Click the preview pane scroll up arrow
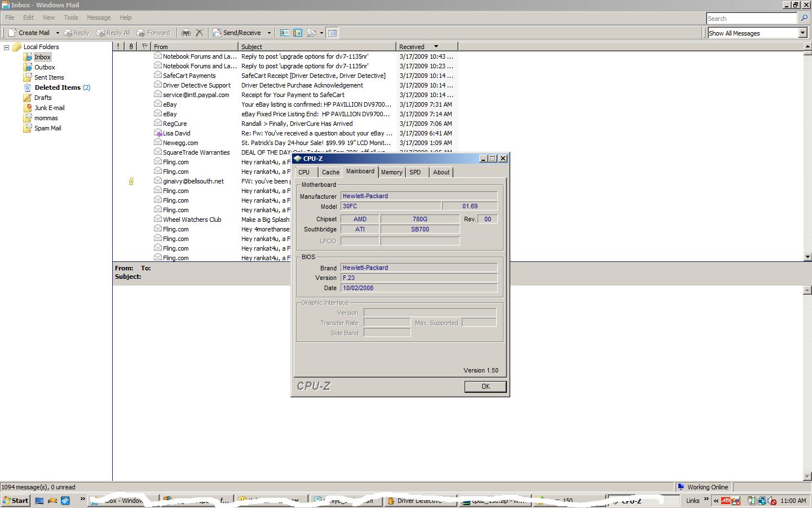Viewport: 812px width, 508px height. [807, 290]
